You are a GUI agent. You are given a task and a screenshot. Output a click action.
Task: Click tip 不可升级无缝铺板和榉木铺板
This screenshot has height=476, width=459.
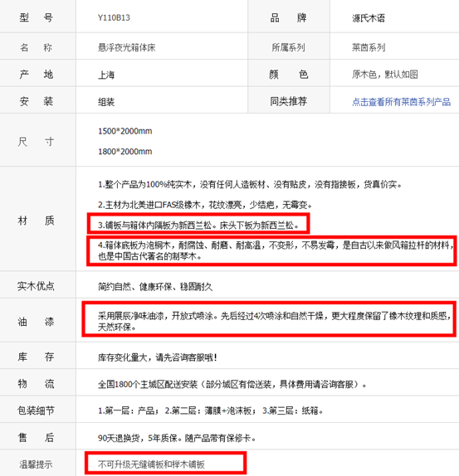click(151, 464)
